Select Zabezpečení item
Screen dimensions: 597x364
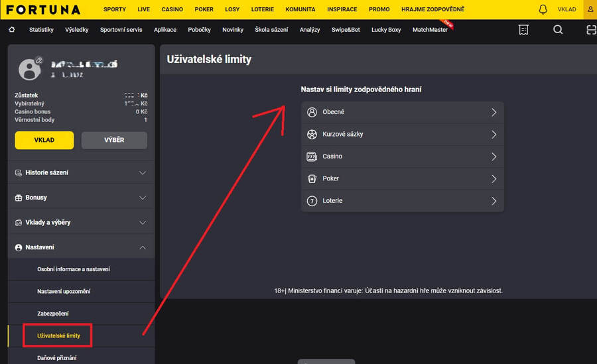[x=53, y=314]
